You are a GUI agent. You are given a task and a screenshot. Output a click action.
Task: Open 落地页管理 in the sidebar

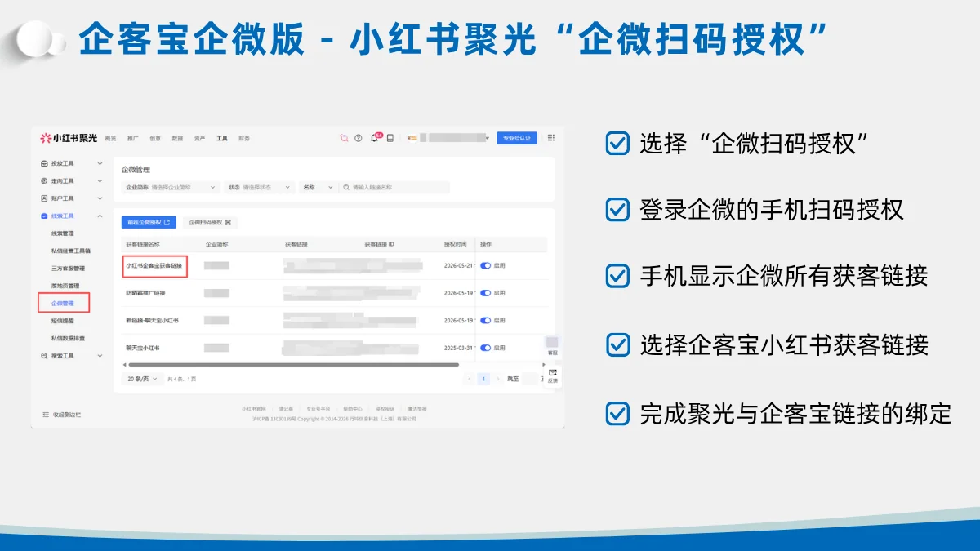pos(65,286)
